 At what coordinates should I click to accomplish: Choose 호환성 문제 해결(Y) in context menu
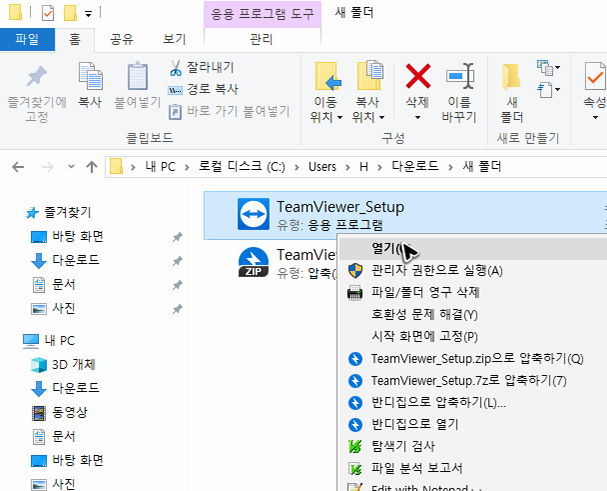472,314
